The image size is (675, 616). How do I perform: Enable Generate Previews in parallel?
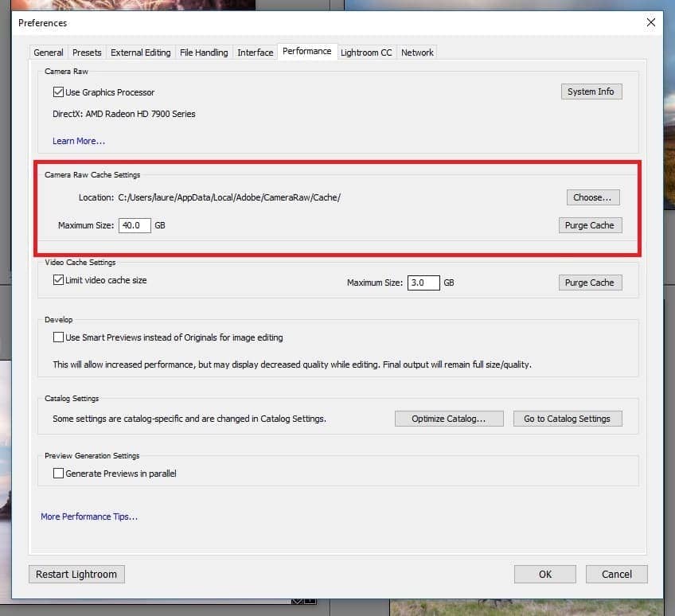(x=58, y=474)
